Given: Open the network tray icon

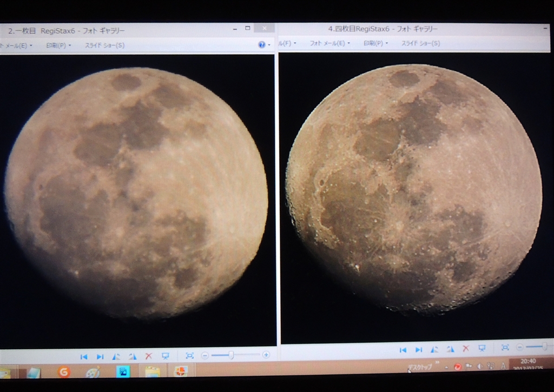Looking at the screenshot, I should [x=490, y=366].
